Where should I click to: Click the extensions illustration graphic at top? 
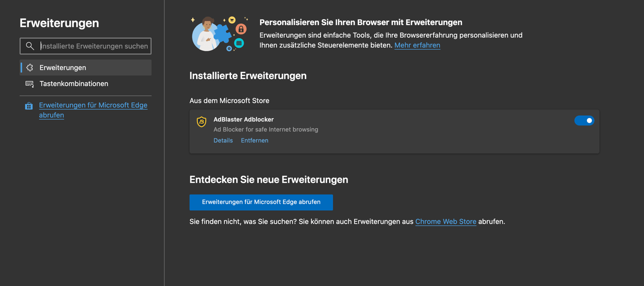(x=220, y=33)
